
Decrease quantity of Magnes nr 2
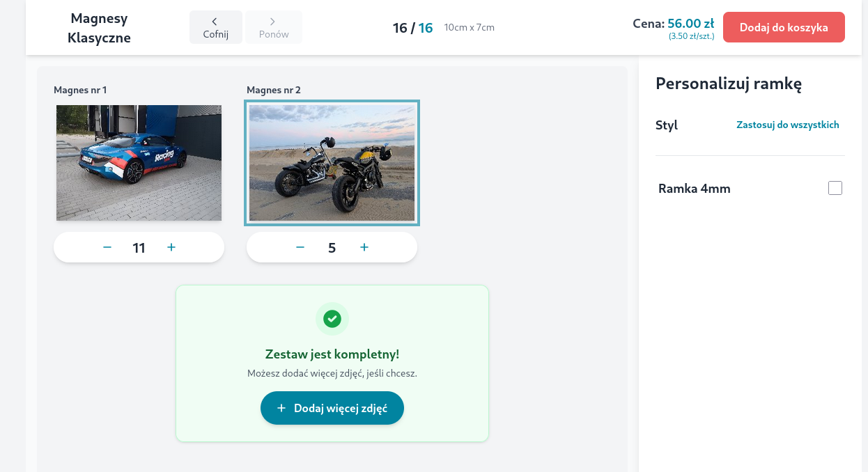300,247
